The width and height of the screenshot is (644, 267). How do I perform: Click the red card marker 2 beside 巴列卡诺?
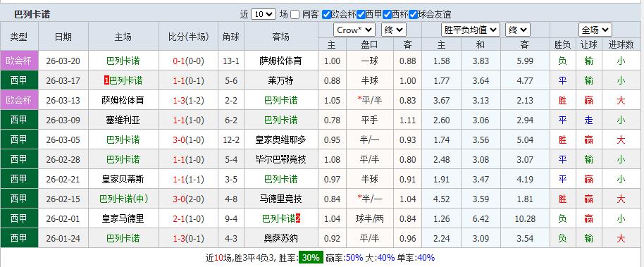[298, 219]
